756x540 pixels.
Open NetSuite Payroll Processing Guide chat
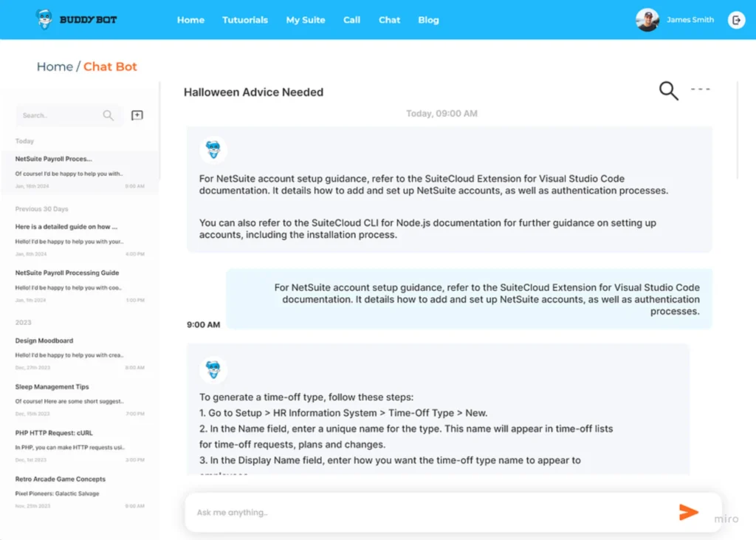tap(80, 286)
